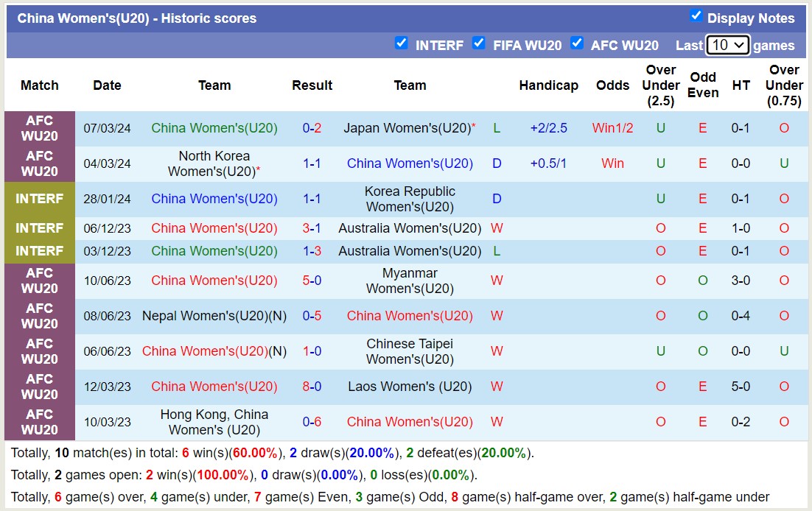Click Laos Women's (U20) team link
Image resolution: width=812 pixels, height=511 pixels.
pyautogui.click(x=410, y=387)
